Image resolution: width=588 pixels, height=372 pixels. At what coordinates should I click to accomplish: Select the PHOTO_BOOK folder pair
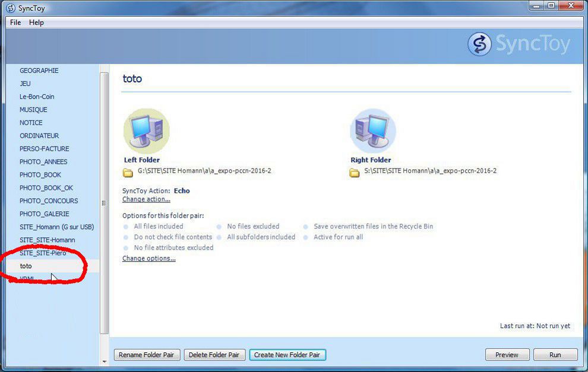coord(40,175)
